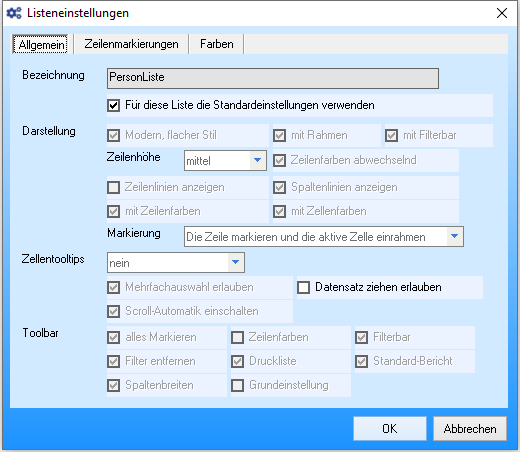Image resolution: width=520 pixels, height=452 pixels.
Task: Toggle the mit Filterbar checkbox
Action: [x=391, y=135]
